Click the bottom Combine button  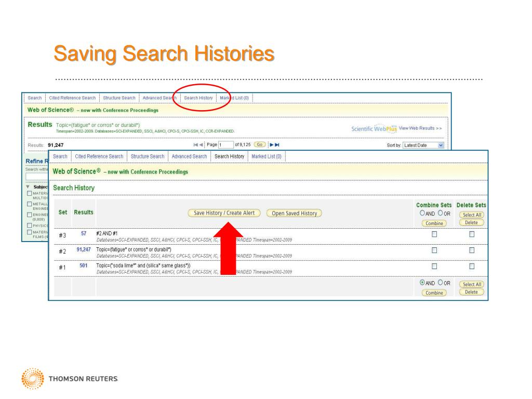(x=434, y=293)
